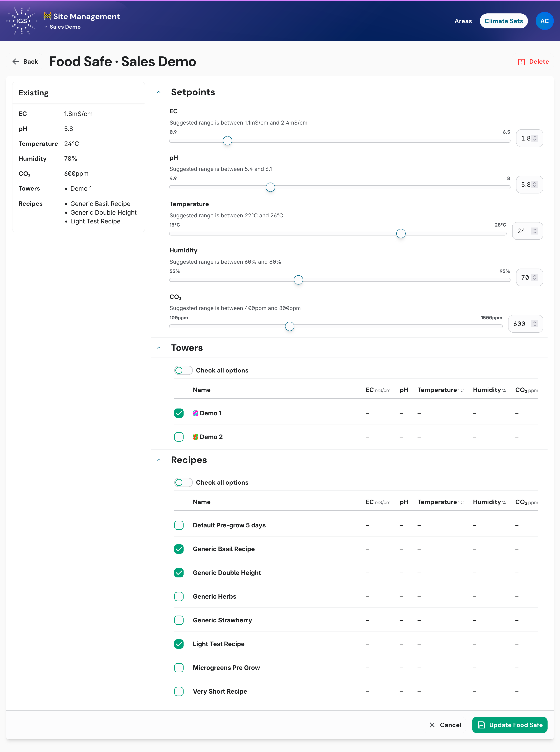
Task: Click the Demo 2 tower color icon
Action: coord(196,437)
